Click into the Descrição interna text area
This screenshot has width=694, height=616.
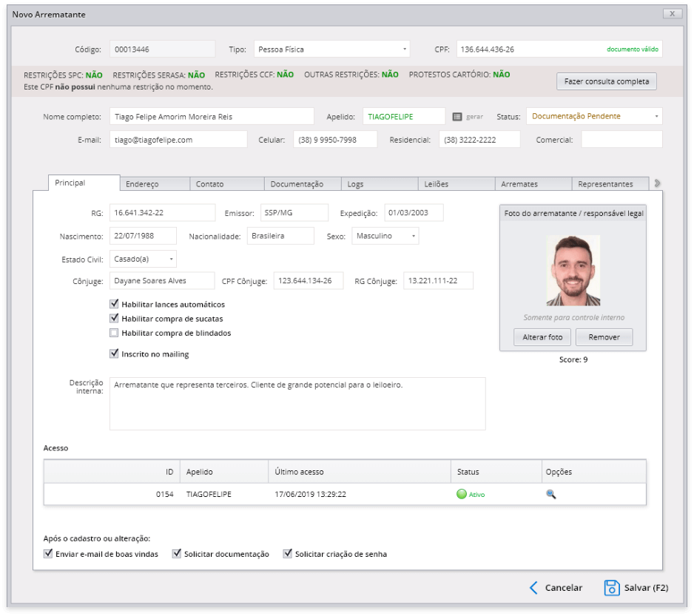point(297,404)
